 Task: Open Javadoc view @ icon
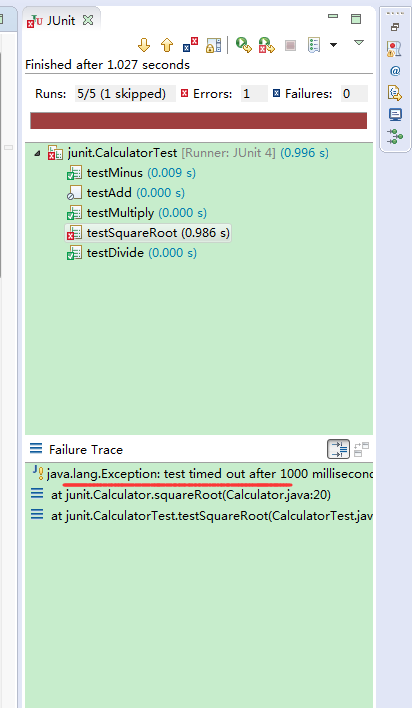395,71
